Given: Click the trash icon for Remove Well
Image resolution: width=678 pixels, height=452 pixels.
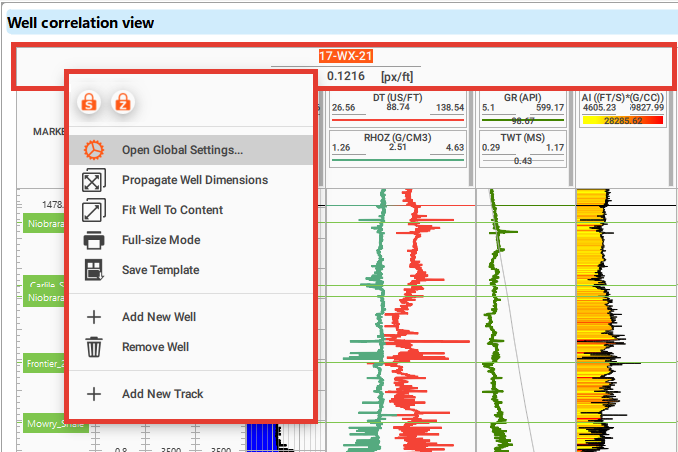Looking at the screenshot, I should (x=94, y=347).
